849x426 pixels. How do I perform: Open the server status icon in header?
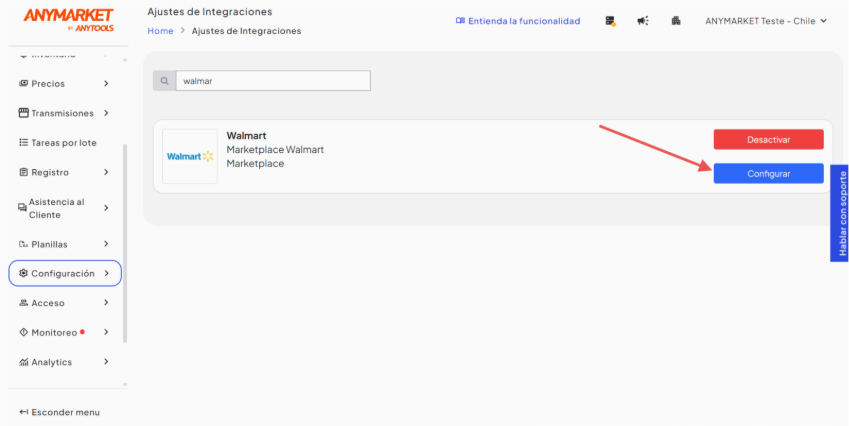coord(610,21)
